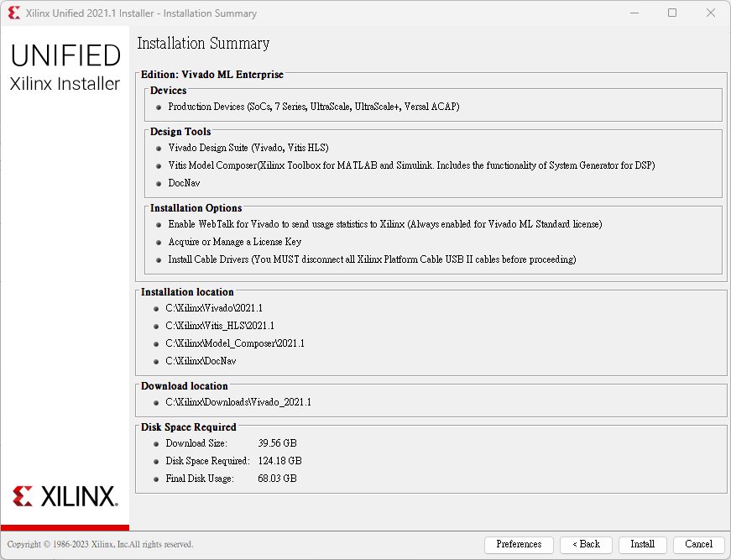Select the Installation Summary heading
This screenshot has height=560, width=731.
(203, 44)
